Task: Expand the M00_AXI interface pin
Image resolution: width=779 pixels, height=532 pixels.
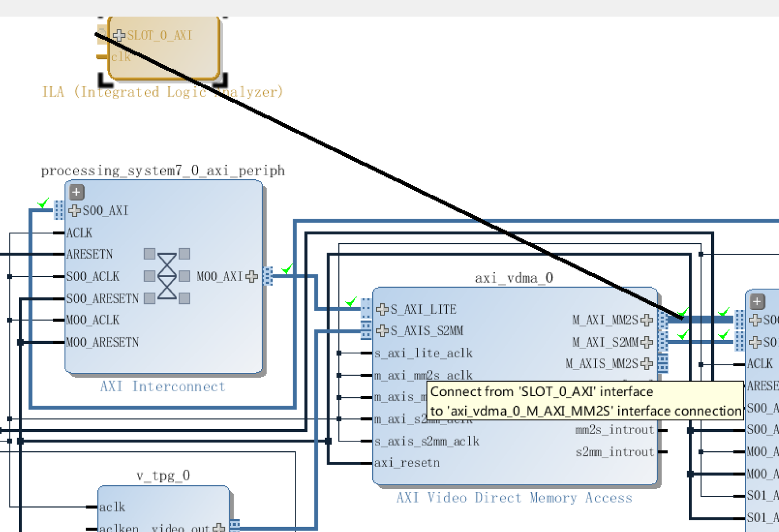Action: pyautogui.click(x=252, y=277)
